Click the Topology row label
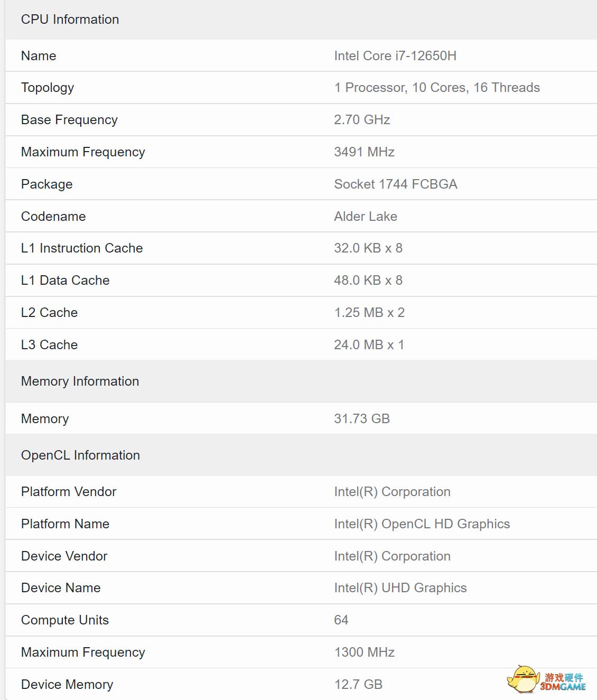 tap(48, 88)
